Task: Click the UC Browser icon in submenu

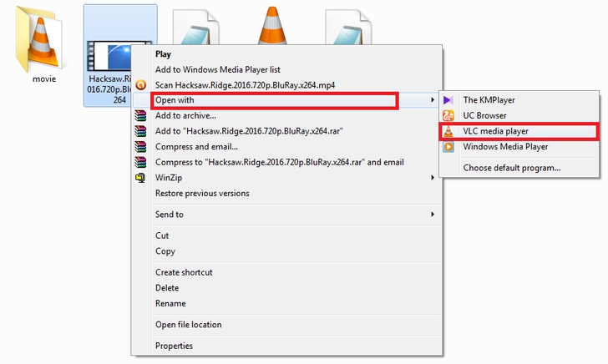Action: click(448, 115)
